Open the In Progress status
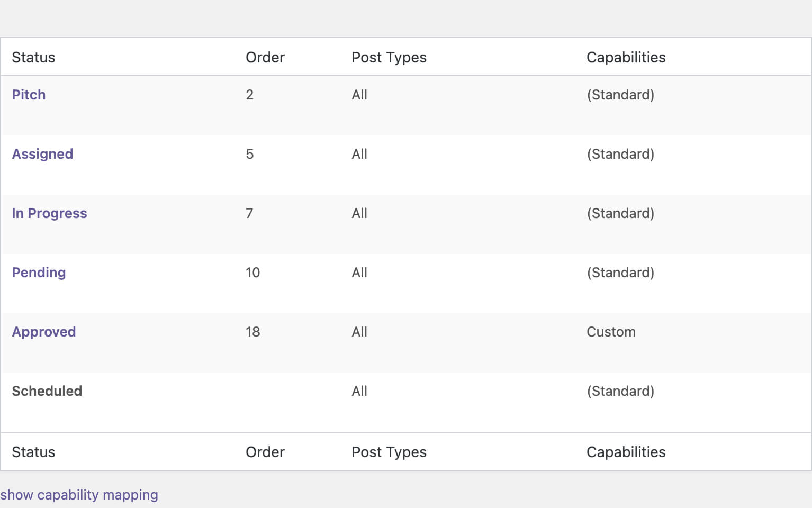 [49, 213]
